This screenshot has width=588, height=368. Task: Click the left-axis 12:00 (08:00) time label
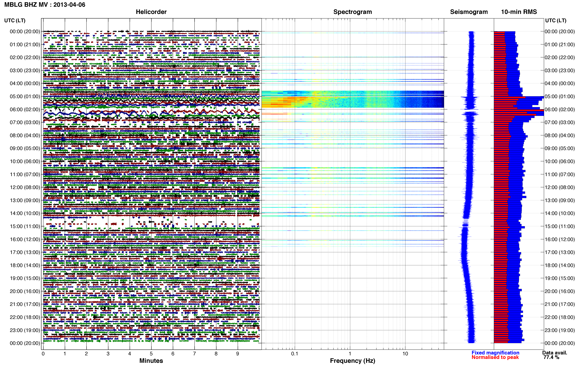[x=25, y=187]
